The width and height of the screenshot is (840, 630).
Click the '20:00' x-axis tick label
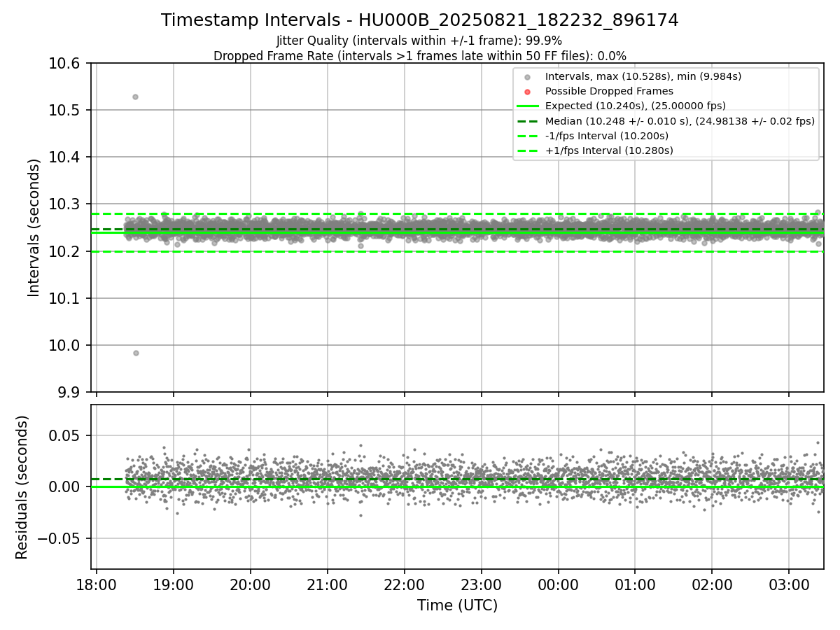click(x=251, y=584)
